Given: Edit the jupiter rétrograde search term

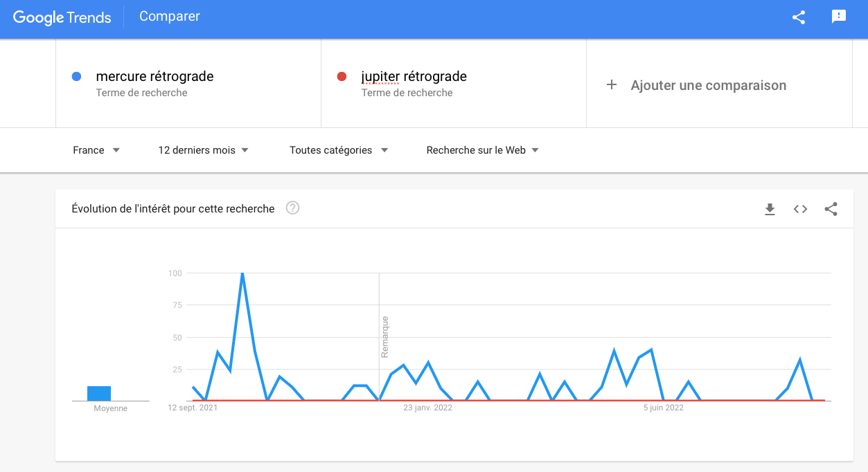Looking at the screenshot, I should click(x=414, y=77).
